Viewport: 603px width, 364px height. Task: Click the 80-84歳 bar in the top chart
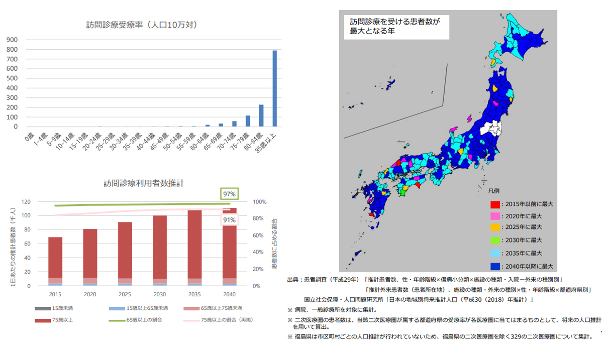click(x=261, y=115)
